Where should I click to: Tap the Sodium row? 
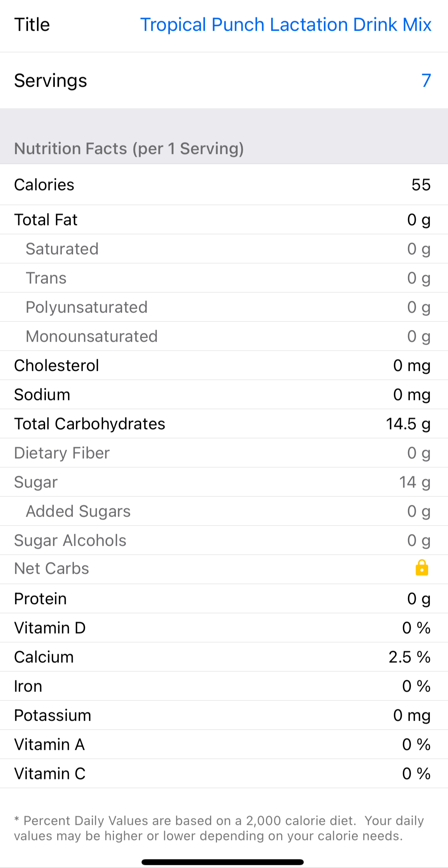tap(224, 395)
